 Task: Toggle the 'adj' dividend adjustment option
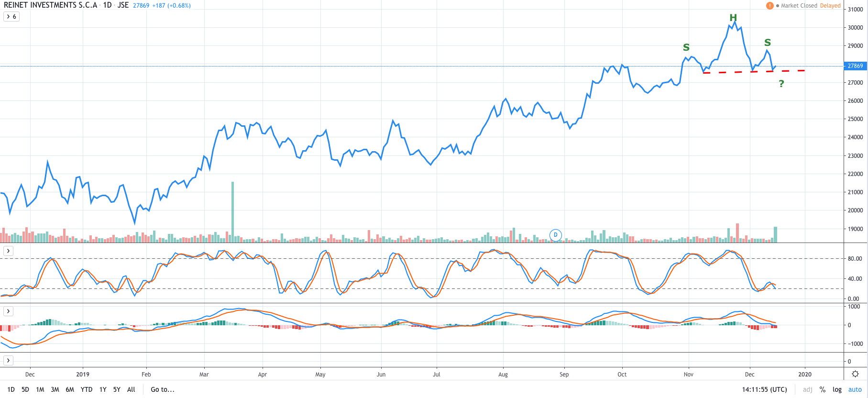[807, 389]
